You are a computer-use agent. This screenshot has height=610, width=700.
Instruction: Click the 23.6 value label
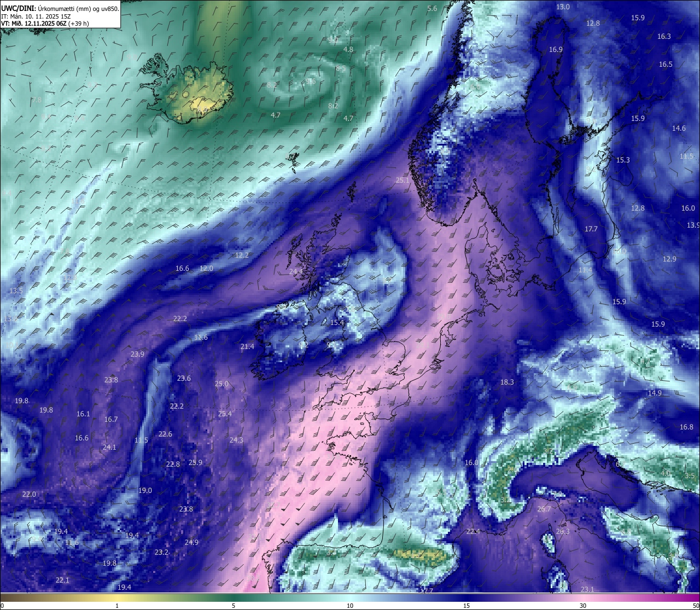(184, 378)
